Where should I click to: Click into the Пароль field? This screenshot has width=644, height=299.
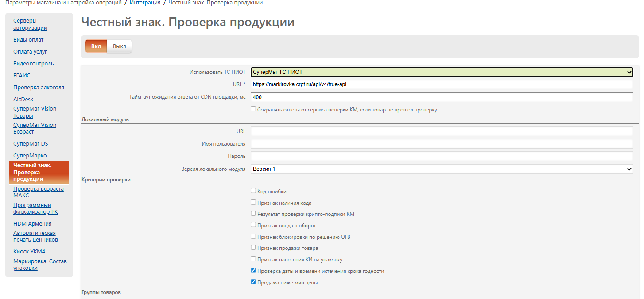(x=442, y=156)
